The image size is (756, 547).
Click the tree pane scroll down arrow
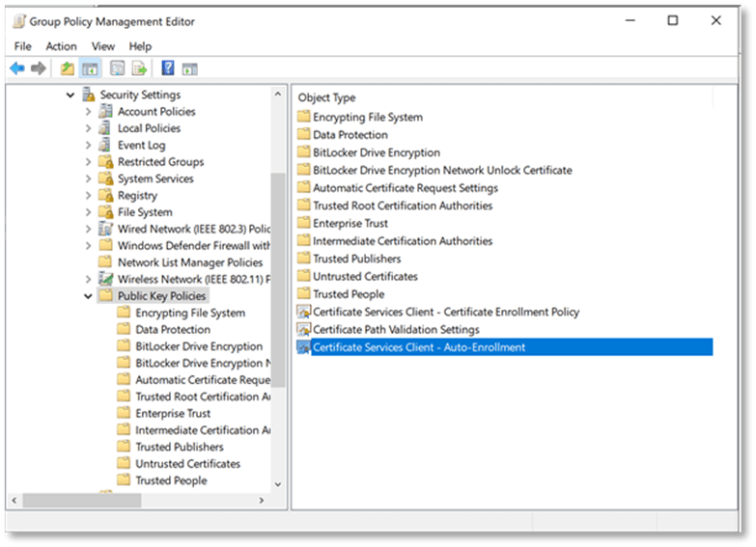[278, 484]
